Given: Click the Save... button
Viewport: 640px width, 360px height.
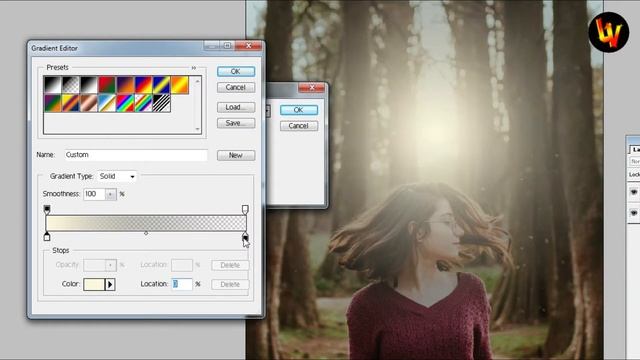Looking at the screenshot, I should pos(236,123).
